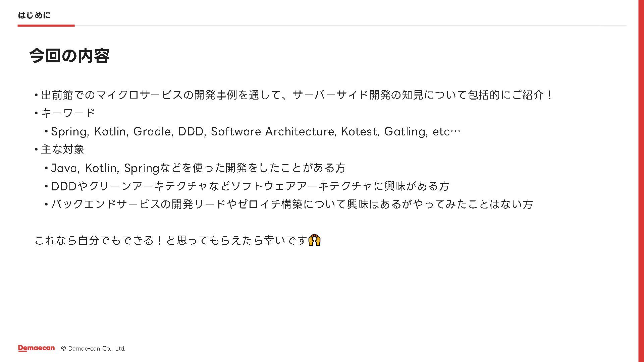Click the slide title 今回の内容
Image resolution: width=644 pixels, height=362 pixels.
[x=69, y=56]
